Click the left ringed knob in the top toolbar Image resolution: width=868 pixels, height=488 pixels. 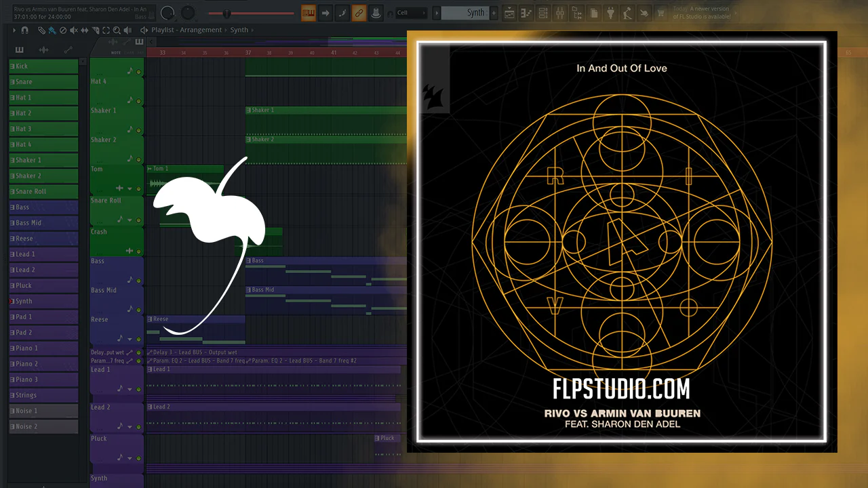coord(167,13)
